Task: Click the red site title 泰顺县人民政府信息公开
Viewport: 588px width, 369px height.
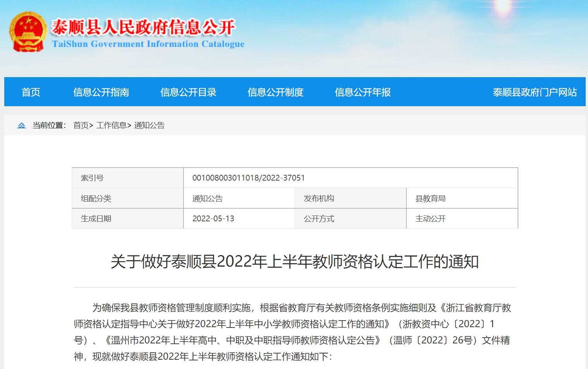Action: (143, 27)
